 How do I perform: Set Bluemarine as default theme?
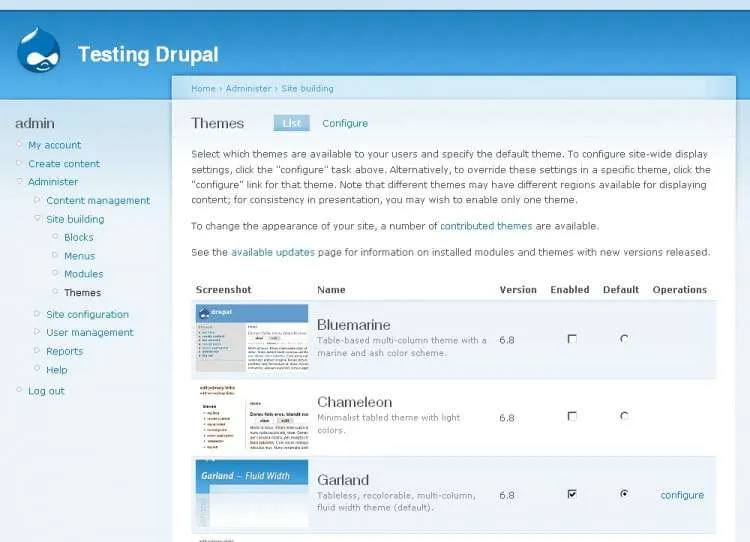tap(624, 339)
